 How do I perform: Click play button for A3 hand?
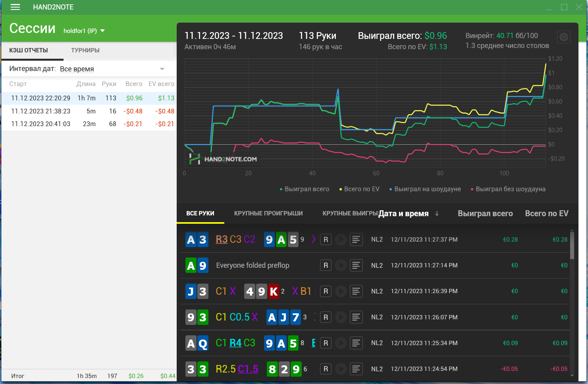pos(341,240)
